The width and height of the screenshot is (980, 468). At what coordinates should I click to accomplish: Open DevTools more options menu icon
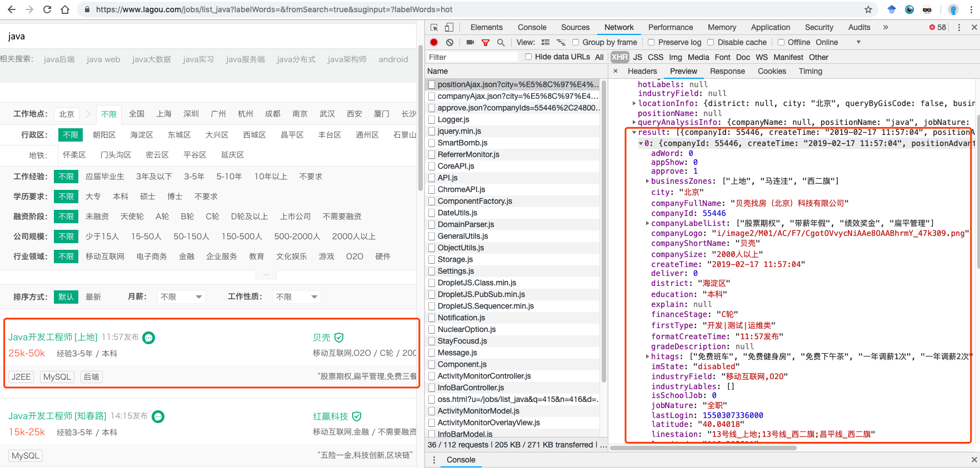coord(959,27)
